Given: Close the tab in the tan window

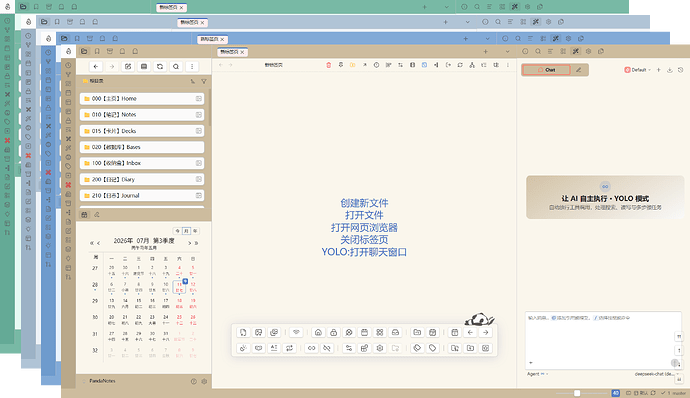Looking at the screenshot, I should pyautogui.click(x=242, y=52).
